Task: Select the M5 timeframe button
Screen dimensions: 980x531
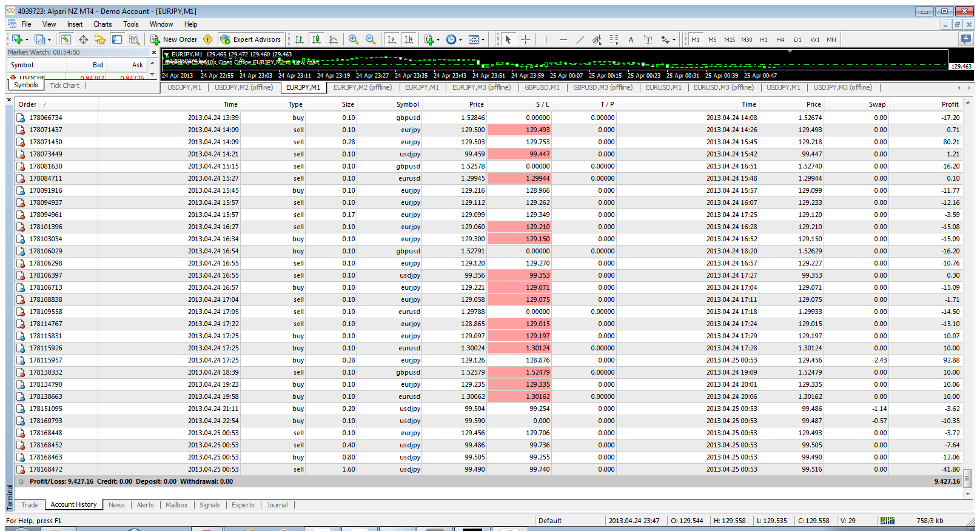Action: [x=713, y=39]
